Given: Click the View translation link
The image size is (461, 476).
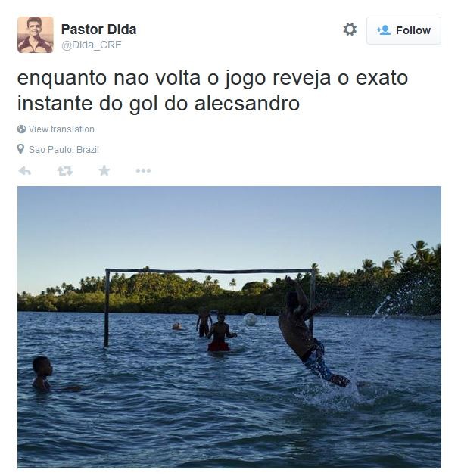Looking at the screenshot, I should click(x=61, y=129).
